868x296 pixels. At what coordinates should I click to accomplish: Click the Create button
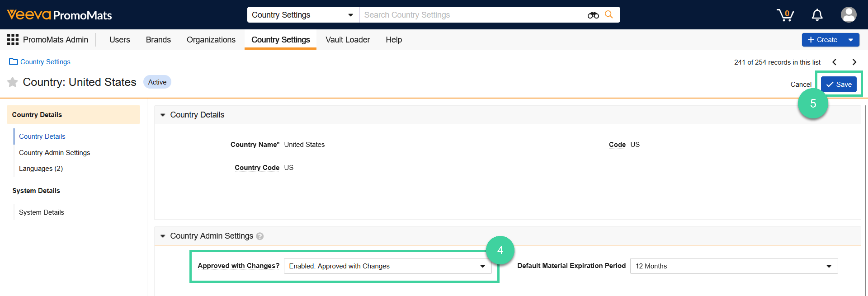[822, 40]
